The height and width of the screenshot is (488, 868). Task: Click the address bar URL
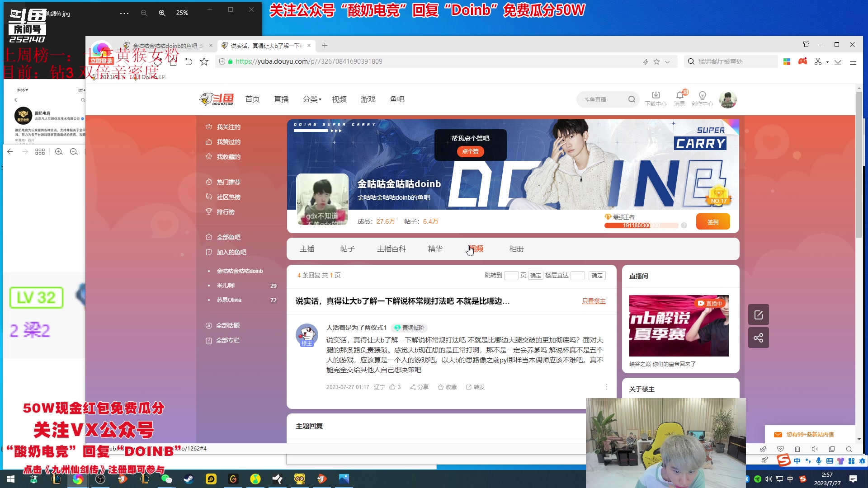click(x=309, y=61)
